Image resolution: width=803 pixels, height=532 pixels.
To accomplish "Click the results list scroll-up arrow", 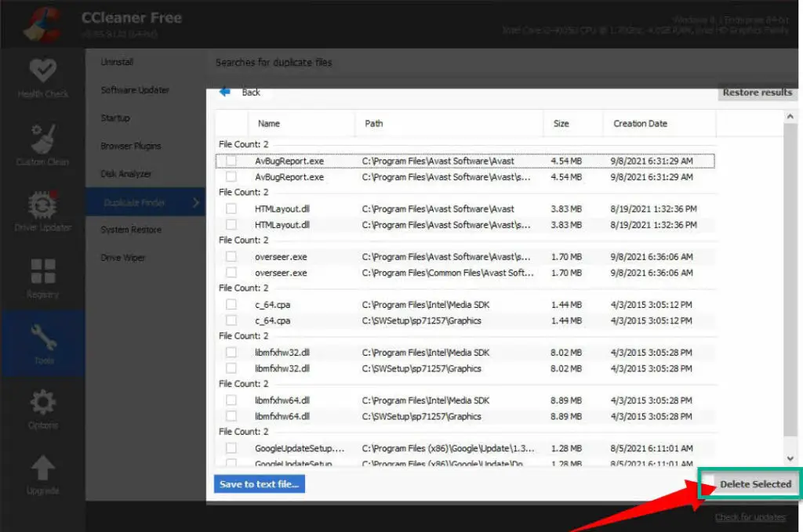I will pyautogui.click(x=790, y=117).
